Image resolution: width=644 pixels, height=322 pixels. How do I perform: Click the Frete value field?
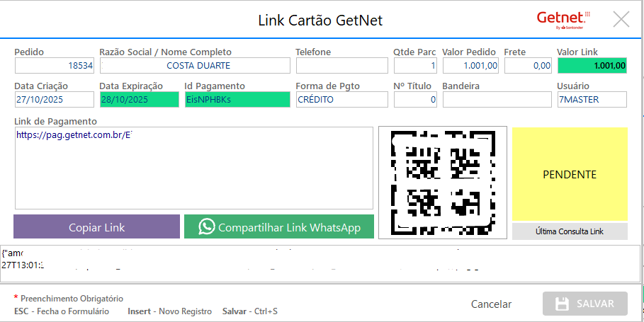pyautogui.click(x=528, y=66)
